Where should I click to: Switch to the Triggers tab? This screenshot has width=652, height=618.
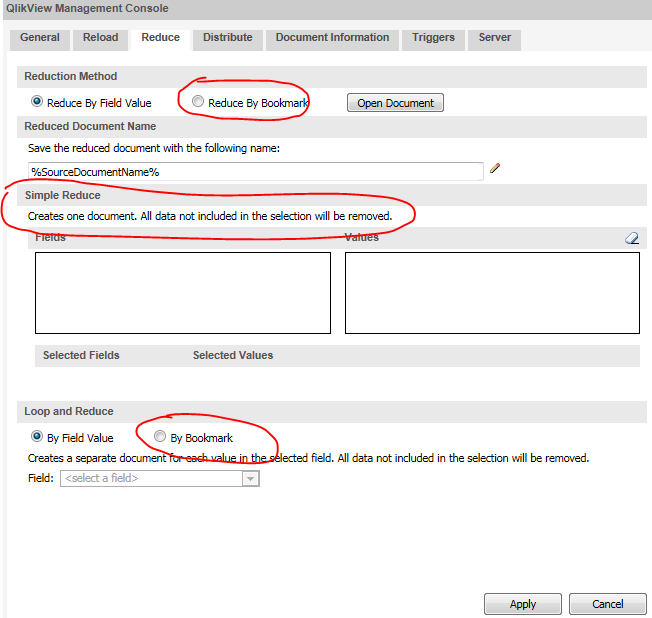pyautogui.click(x=433, y=39)
